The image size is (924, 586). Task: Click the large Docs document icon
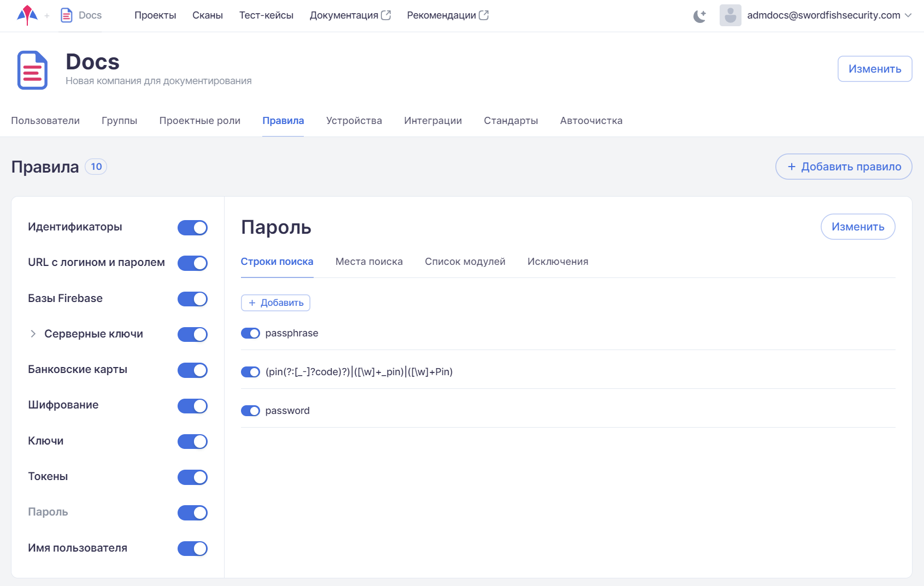32,70
